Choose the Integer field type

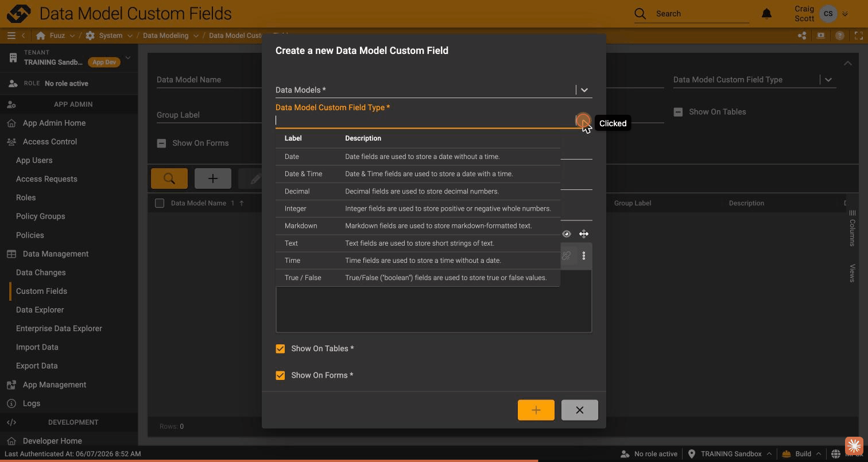click(418, 208)
